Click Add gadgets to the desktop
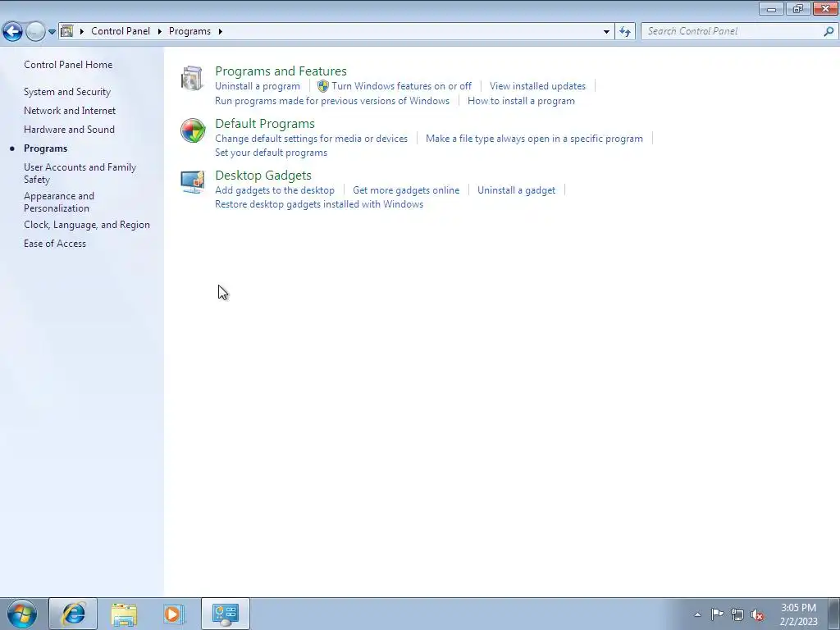This screenshot has width=840, height=630. tap(274, 190)
